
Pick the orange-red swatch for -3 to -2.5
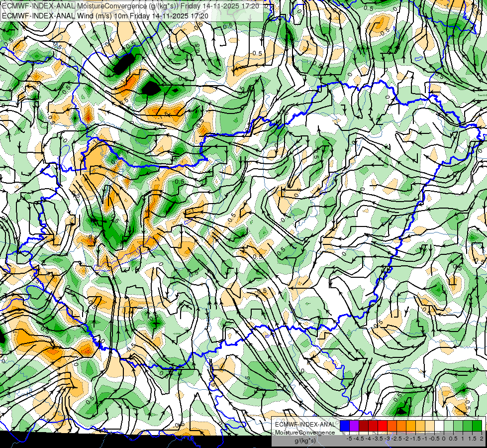(392, 426)
